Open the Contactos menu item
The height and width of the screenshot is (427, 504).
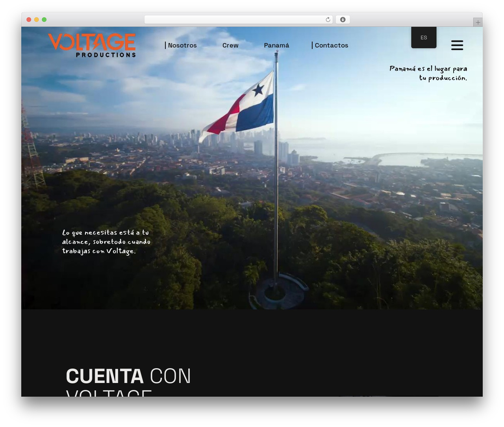(x=331, y=45)
